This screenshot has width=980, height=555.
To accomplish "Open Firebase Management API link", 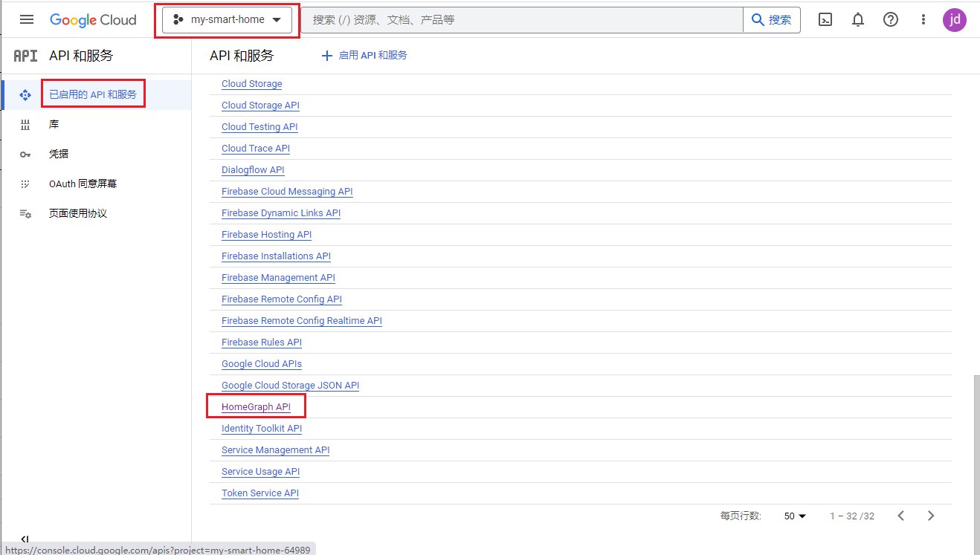I will pyautogui.click(x=278, y=278).
